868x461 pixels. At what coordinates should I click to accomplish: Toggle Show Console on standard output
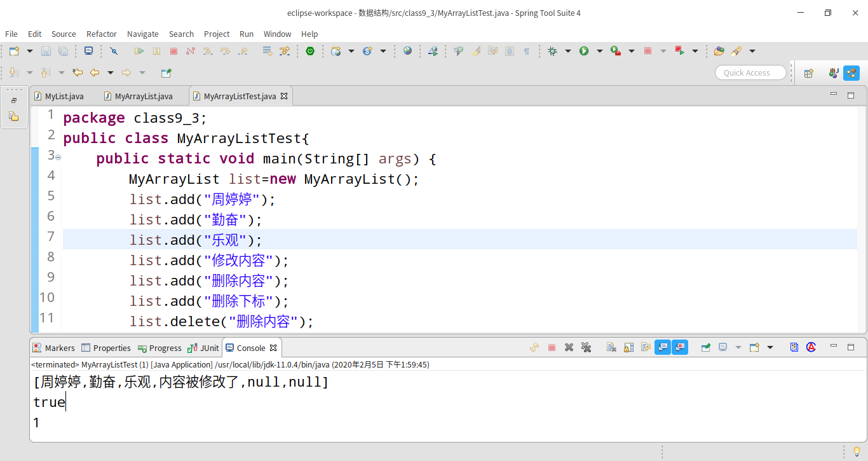click(663, 347)
